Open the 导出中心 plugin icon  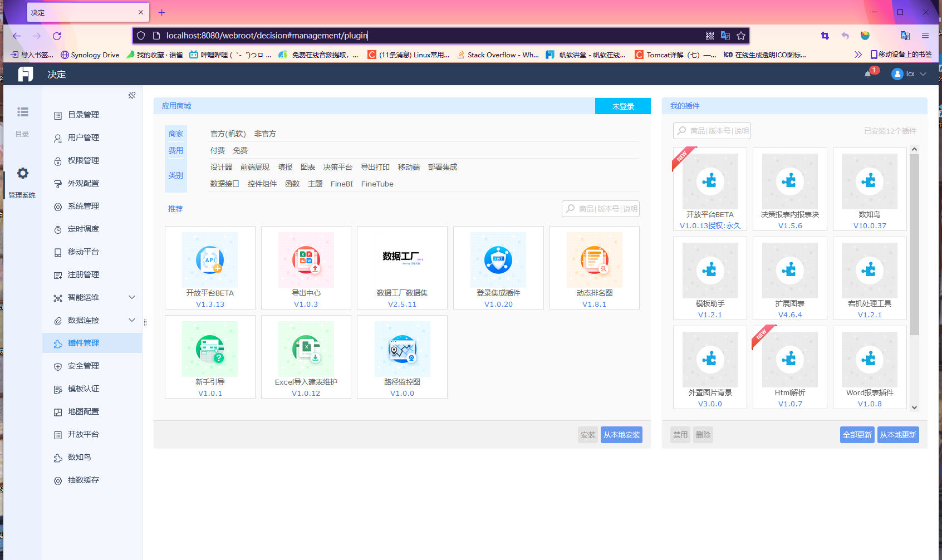306,260
